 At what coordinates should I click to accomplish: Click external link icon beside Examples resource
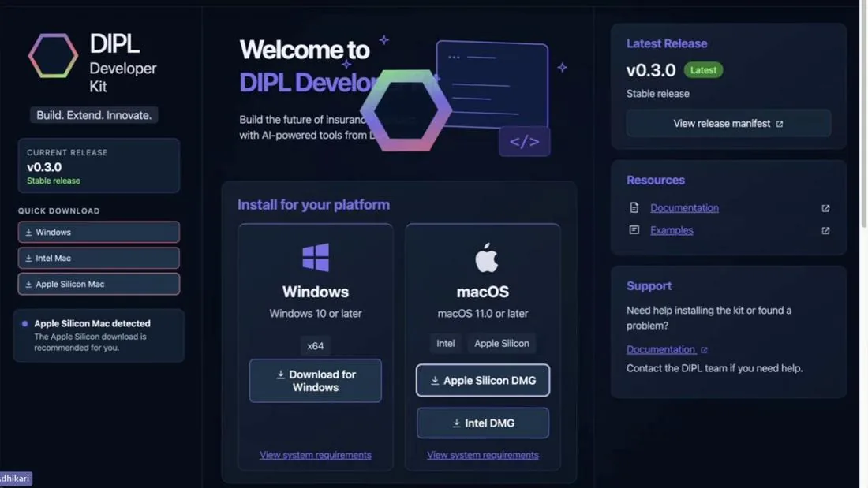click(825, 231)
